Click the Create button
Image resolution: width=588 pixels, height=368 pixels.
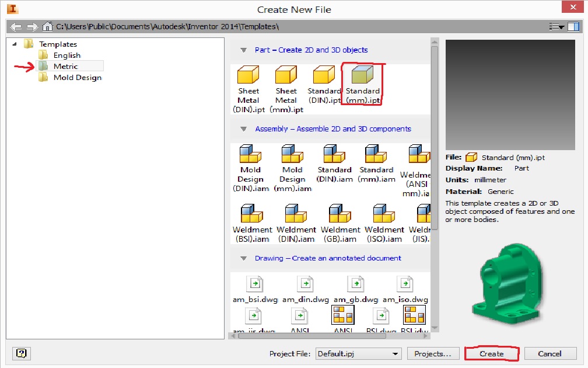tap(492, 353)
